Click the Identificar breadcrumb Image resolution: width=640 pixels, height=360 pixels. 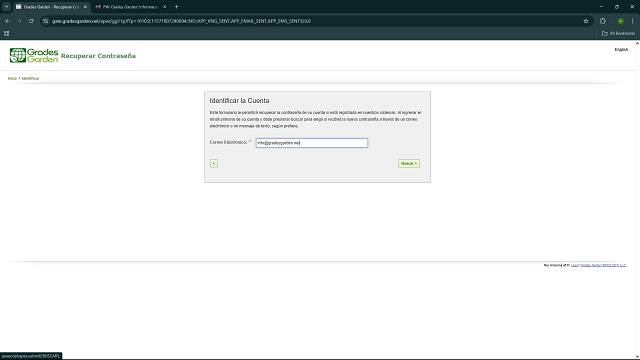tap(31, 78)
